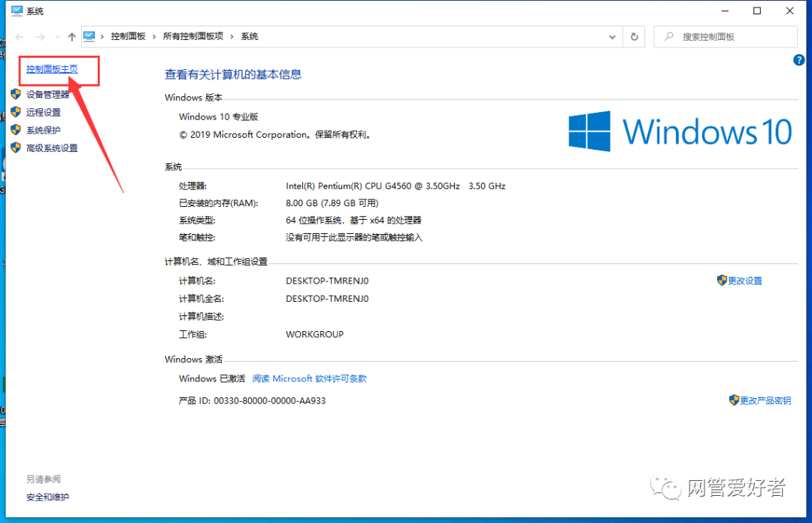This screenshot has width=812, height=523.
Task: Expand the chevron after 所有控制面板项 breadcrumb
Action: [x=232, y=36]
